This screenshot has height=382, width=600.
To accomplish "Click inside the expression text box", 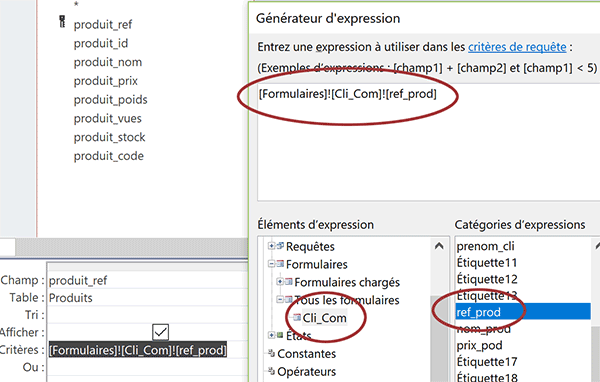I will click(x=429, y=142).
